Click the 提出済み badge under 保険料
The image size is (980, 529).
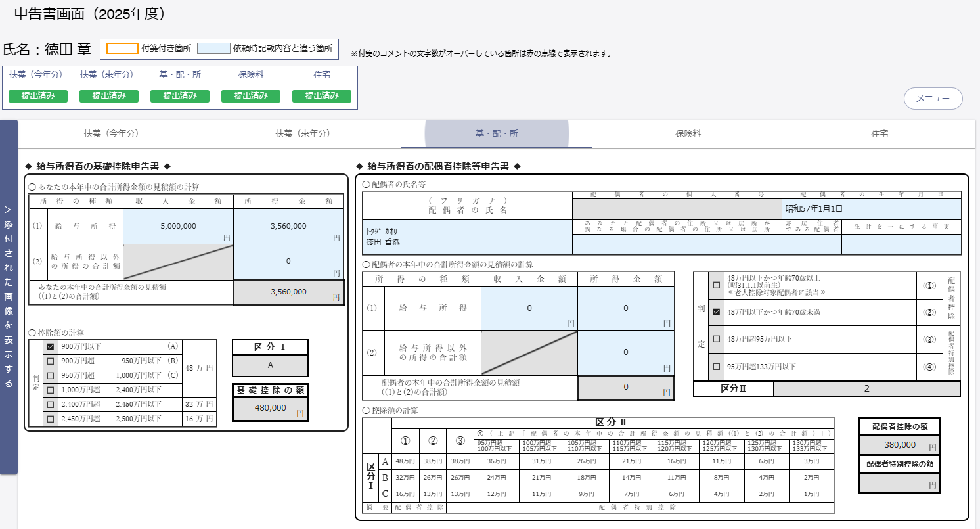tap(251, 96)
